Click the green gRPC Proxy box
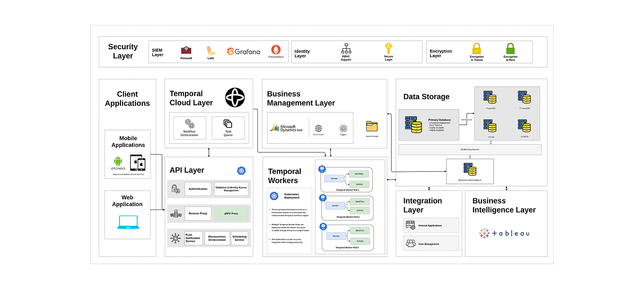This screenshot has height=289, width=644. pos(231,213)
